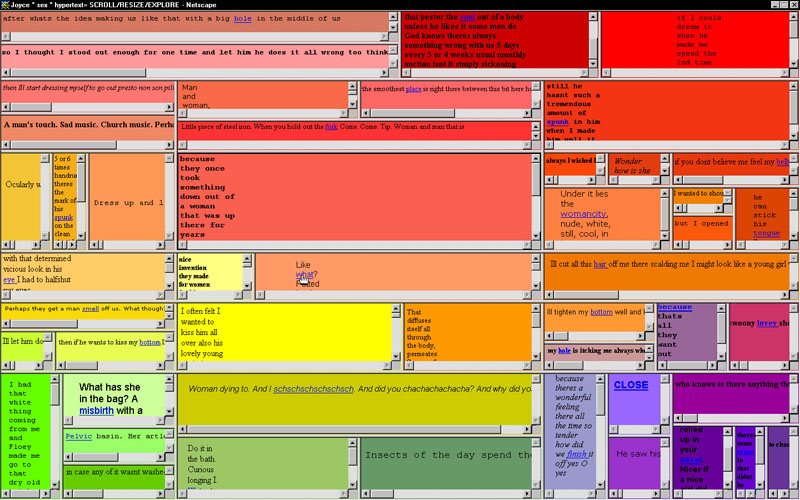Click the 'soul' link in the dark red frame
The height and width of the screenshot is (500, 800).
pos(468,17)
